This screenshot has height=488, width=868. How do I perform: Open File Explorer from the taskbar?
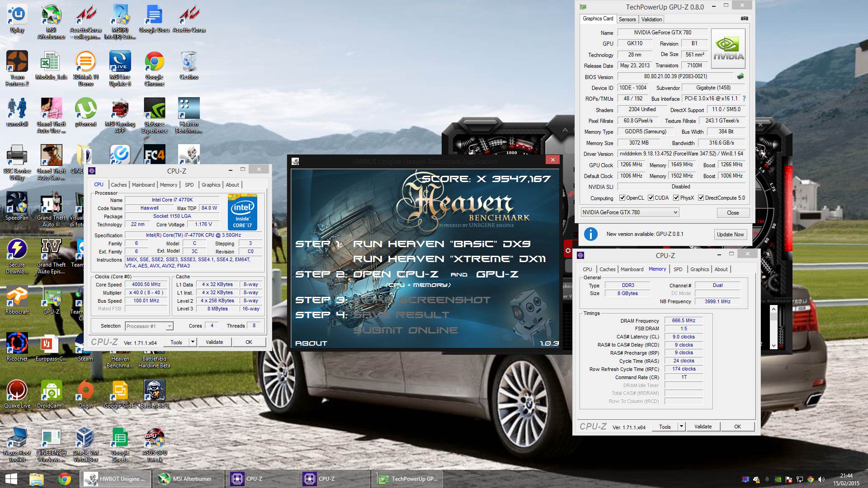click(36, 479)
